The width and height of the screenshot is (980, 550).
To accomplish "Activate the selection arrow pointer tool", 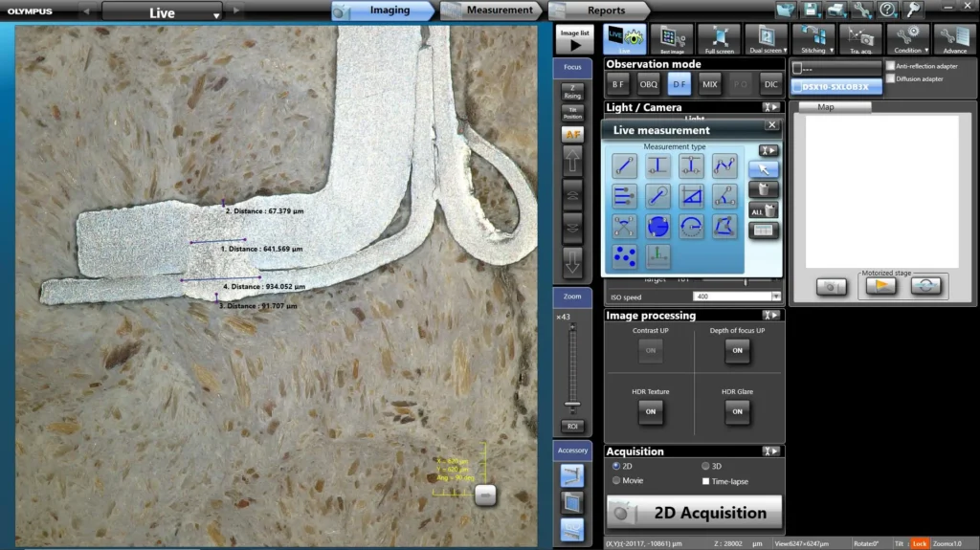I will [763, 169].
